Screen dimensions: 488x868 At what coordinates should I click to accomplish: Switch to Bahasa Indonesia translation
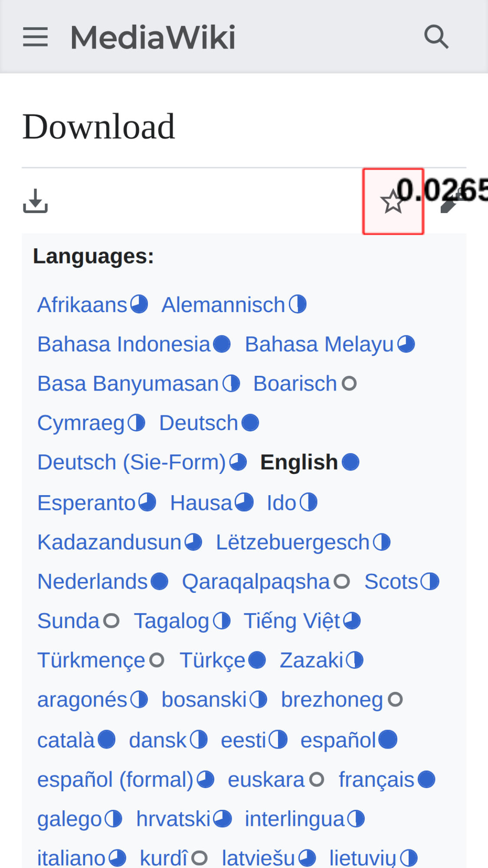pos(124,345)
